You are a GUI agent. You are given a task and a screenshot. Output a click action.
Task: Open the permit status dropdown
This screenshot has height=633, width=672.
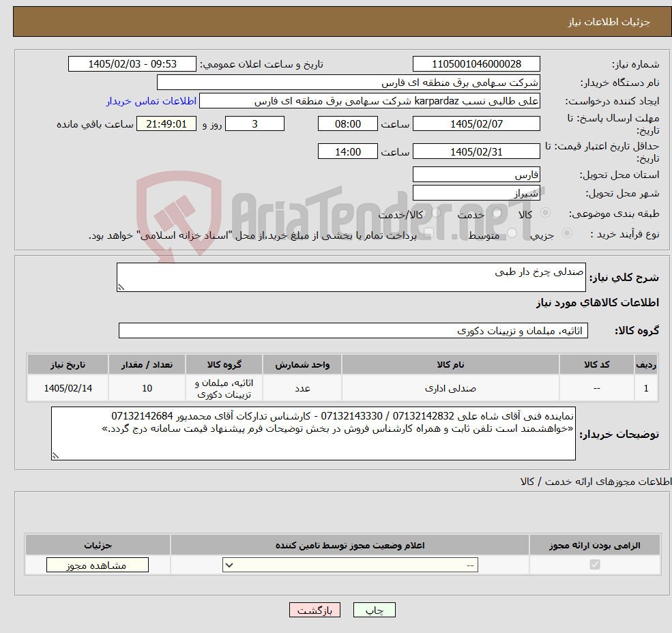[x=350, y=565]
